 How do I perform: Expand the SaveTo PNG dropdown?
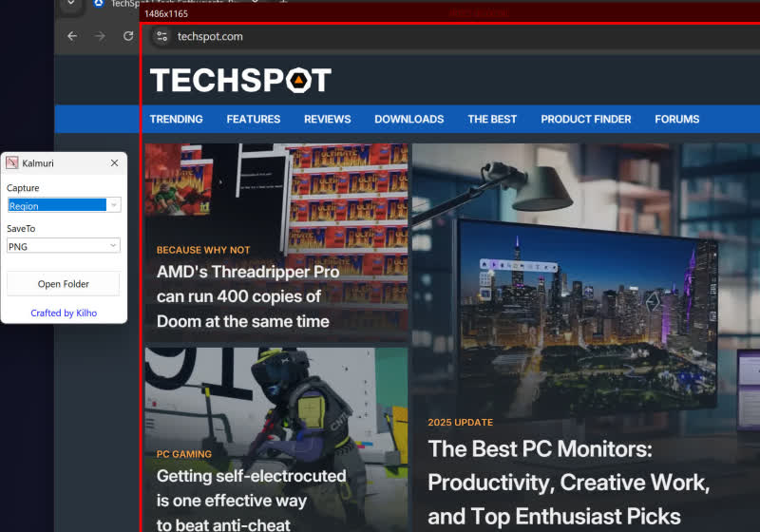[x=64, y=246]
